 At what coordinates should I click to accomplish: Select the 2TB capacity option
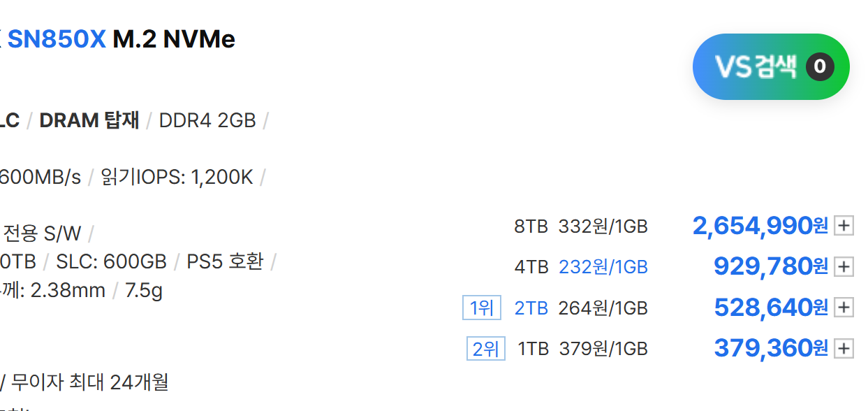click(x=531, y=308)
